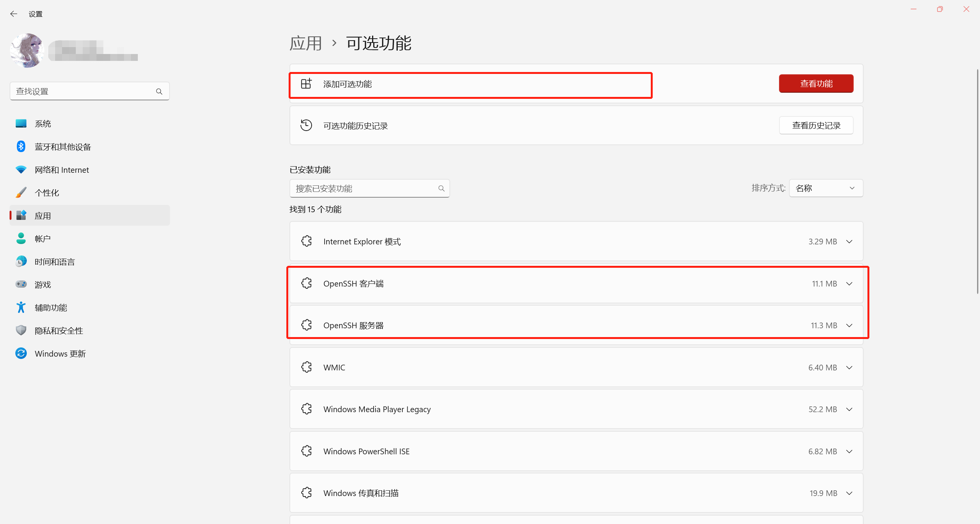Expand Windows PowerShell ISE chevron
980x524 pixels.
point(849,452)
